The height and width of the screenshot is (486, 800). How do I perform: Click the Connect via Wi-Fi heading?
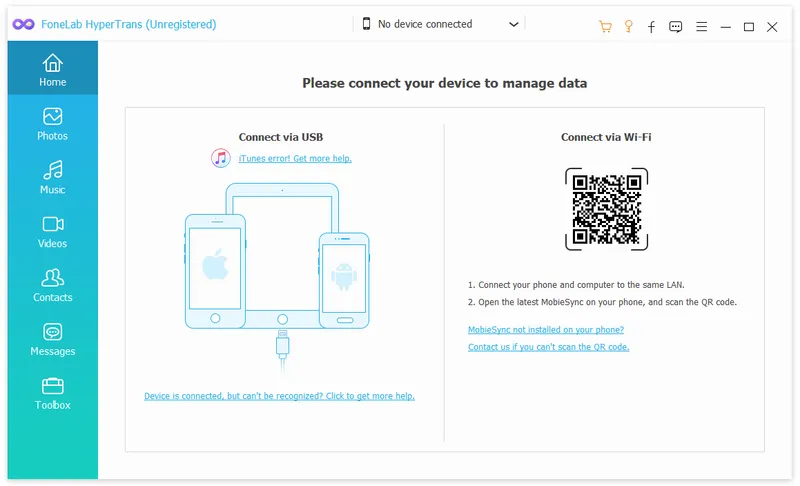(606, 137)
